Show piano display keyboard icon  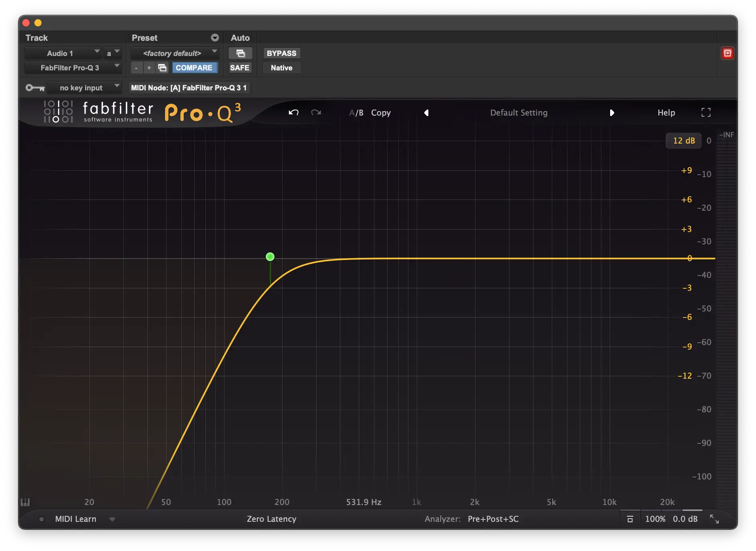(25, 502)
